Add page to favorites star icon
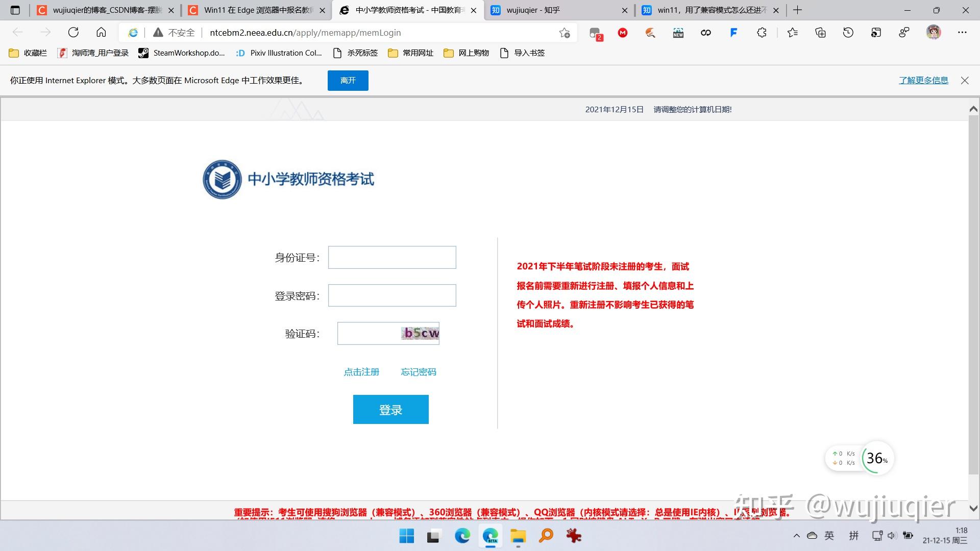 (564, 33)
